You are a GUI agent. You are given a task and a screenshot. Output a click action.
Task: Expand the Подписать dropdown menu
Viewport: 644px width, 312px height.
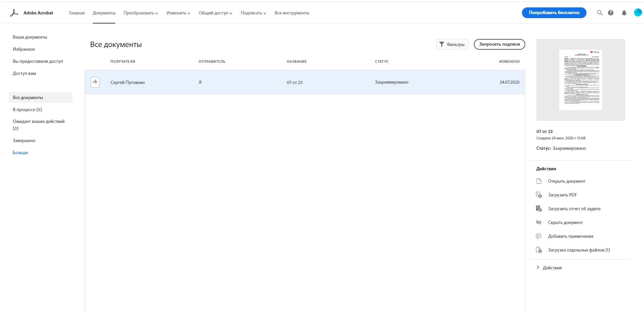click(x=253, y=13)
